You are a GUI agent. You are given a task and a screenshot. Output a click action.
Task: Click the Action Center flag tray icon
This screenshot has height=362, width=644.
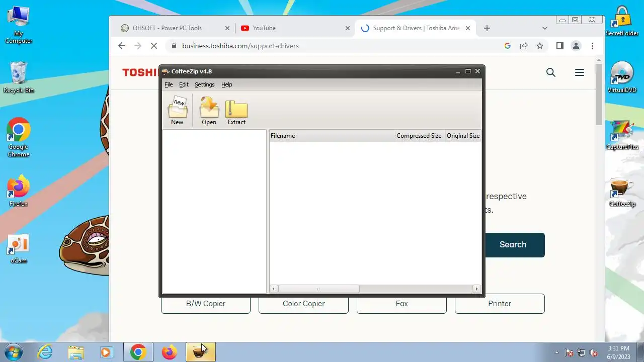(569, 352)
